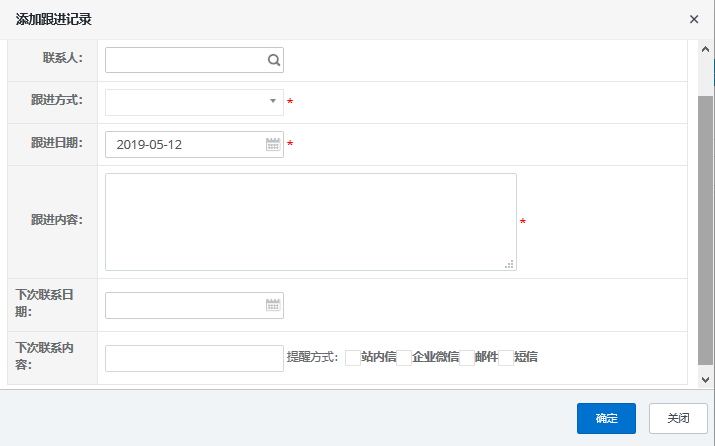
Task: Click the scrollbar up arrow
Action: (x=705, y=48)
